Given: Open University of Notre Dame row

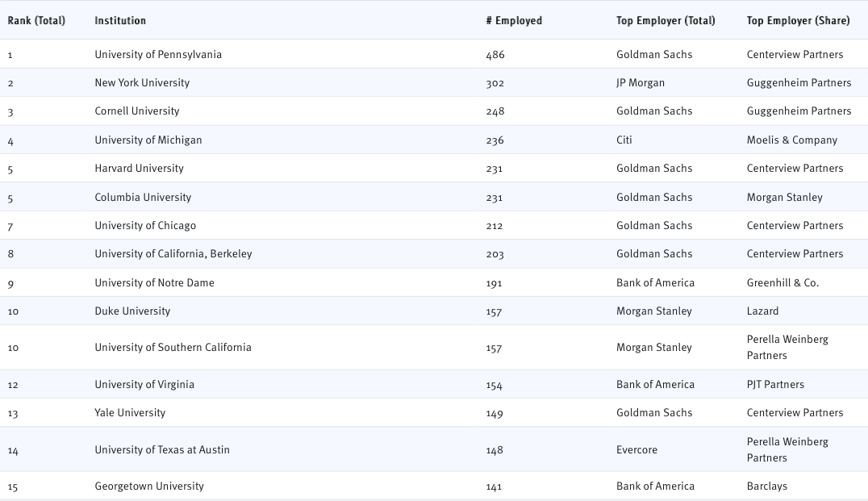Looking at the screenshot, I should (x=154, y=282).
